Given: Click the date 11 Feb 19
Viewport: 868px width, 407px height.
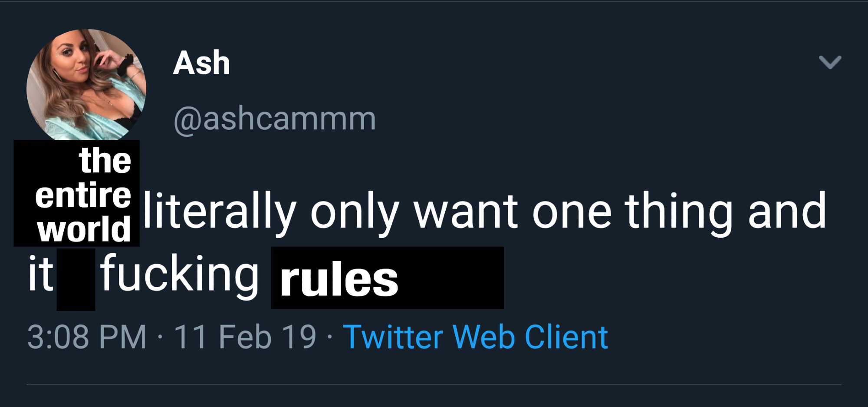Looking at the screenshot, I should point(245,337).
